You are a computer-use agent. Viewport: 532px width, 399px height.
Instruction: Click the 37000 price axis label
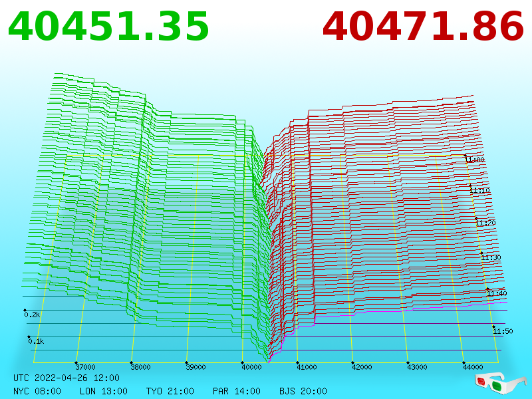(85, 367)
